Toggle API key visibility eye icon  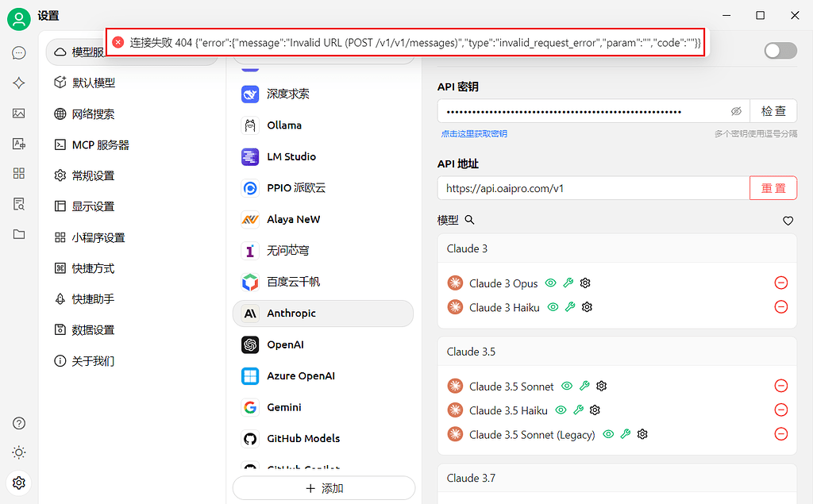(x=736, y=111)
